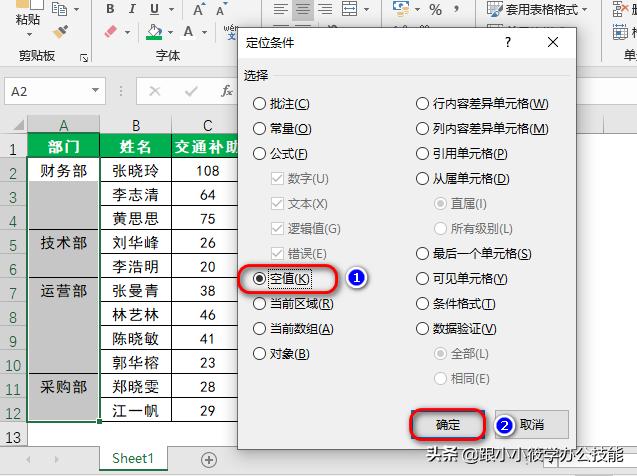Image resolution: width=637 pixels, height=476 pixels.
Task: Open the clipboard group dialog launcher
Action: tap(84, 58)
